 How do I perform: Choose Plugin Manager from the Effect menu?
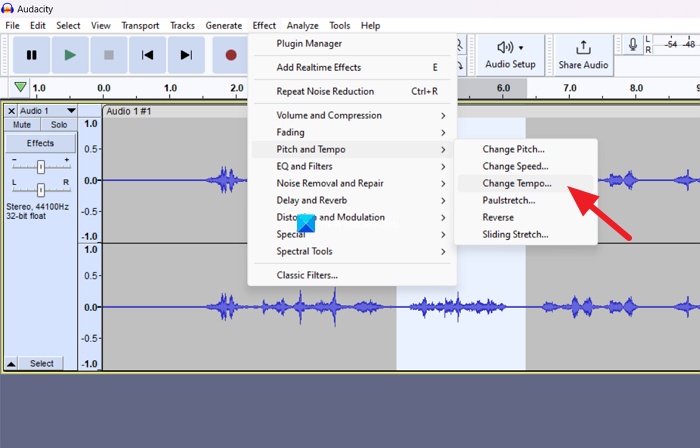(353, 44)
